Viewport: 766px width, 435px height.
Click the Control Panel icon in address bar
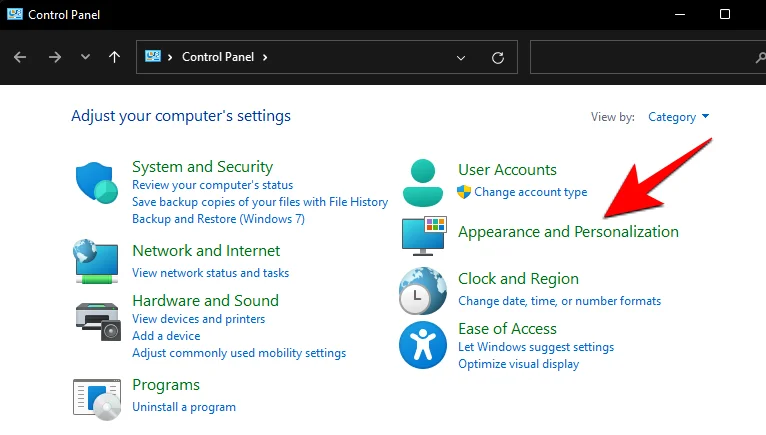pos(152,56)
